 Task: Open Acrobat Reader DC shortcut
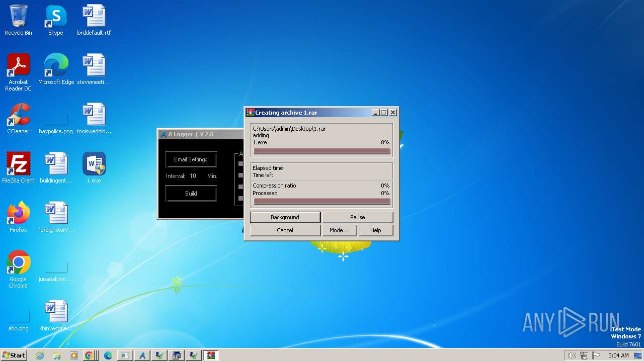tap(18, 72)
